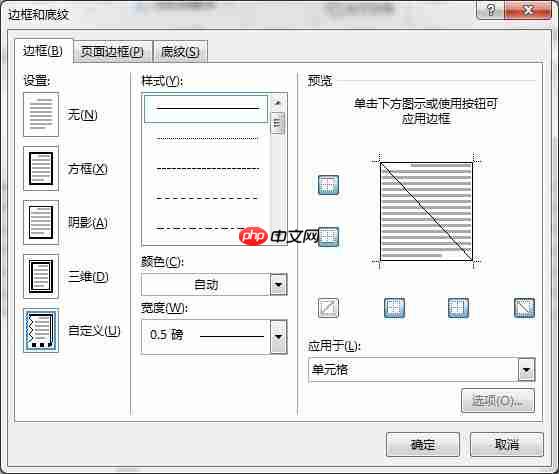Select the Custom (自定义) border setting icon
The image size is (559, 474).
point(41,331)
